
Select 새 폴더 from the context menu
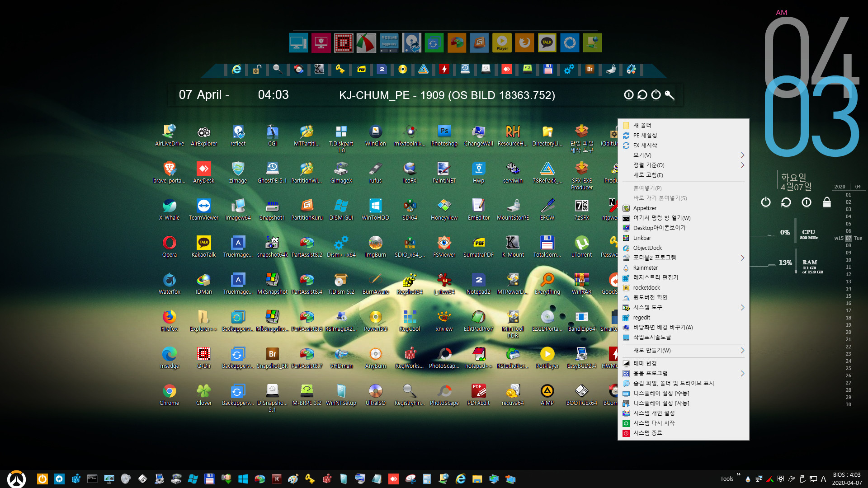point(683,125)
